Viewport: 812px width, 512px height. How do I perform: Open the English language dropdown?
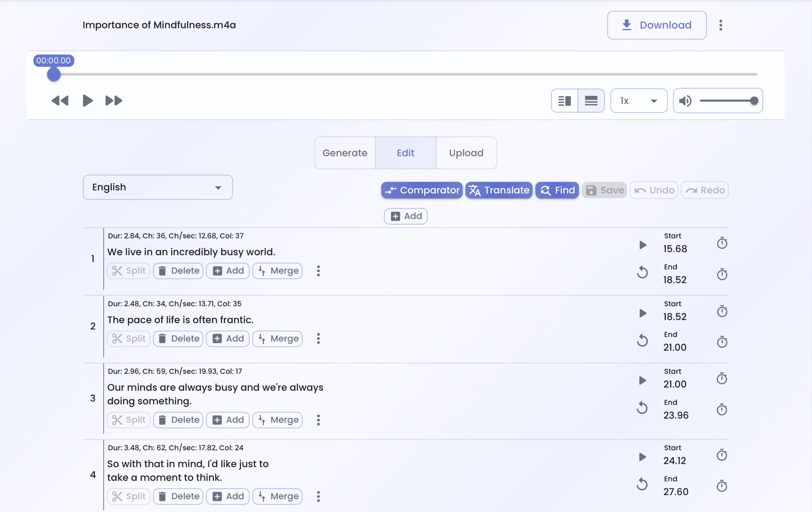[157, 187]
